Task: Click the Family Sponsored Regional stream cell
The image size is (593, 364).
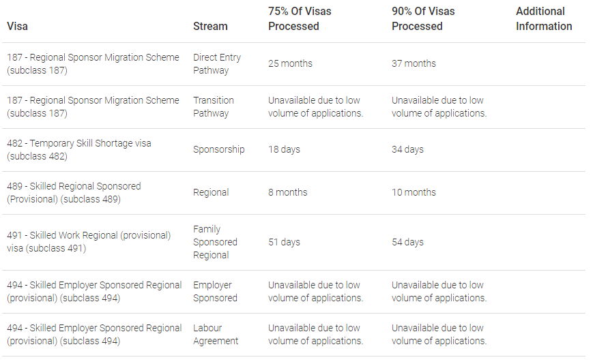Action: [x=215, y=242]
